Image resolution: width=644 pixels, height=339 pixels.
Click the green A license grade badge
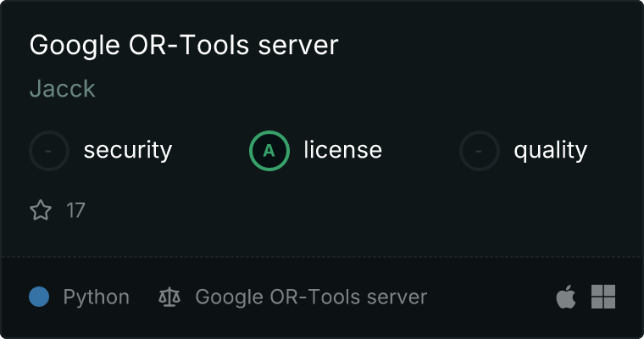click(x=269, y=151)
